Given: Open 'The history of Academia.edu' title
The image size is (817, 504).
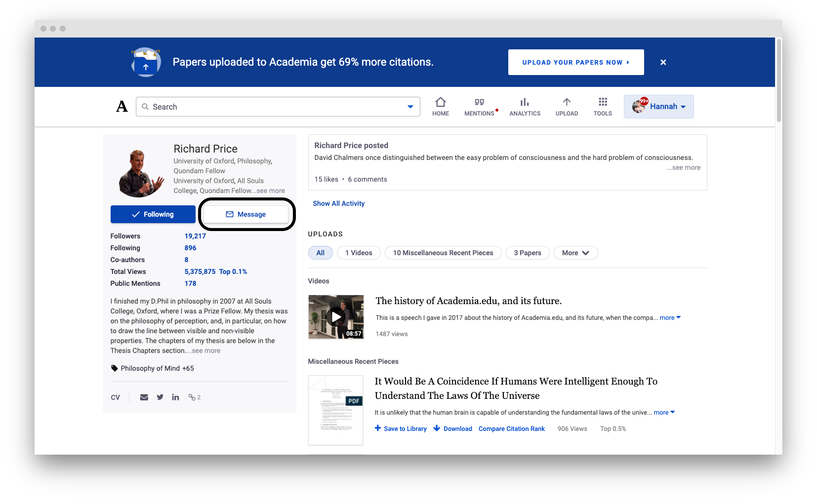Looking at the screenshot, I should tap(469, 301).
